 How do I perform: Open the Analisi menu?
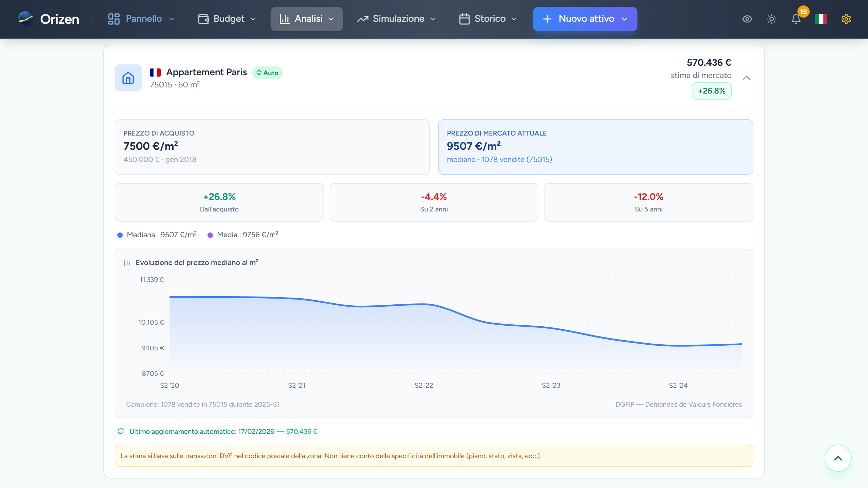click(307, 19)
